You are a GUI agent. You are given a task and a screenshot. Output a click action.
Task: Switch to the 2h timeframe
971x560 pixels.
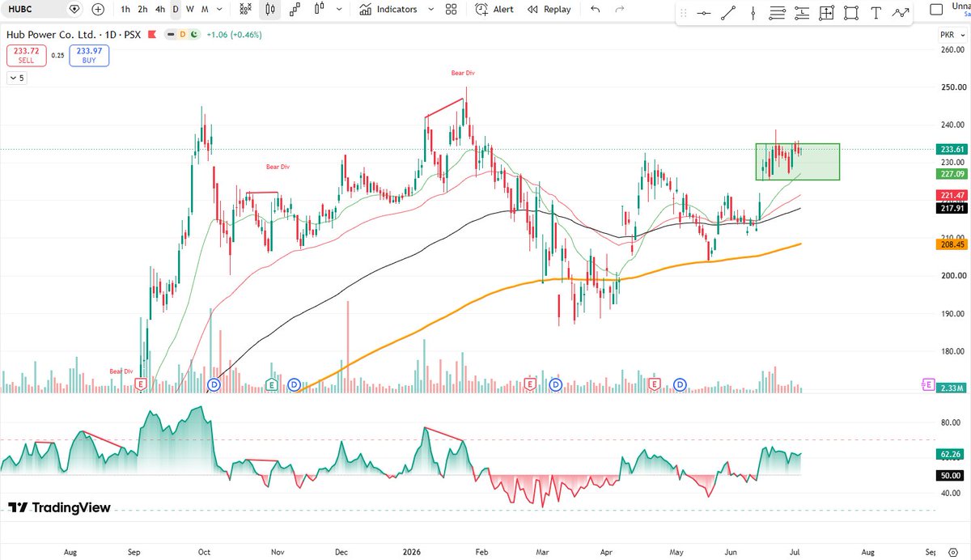[142, 9]
